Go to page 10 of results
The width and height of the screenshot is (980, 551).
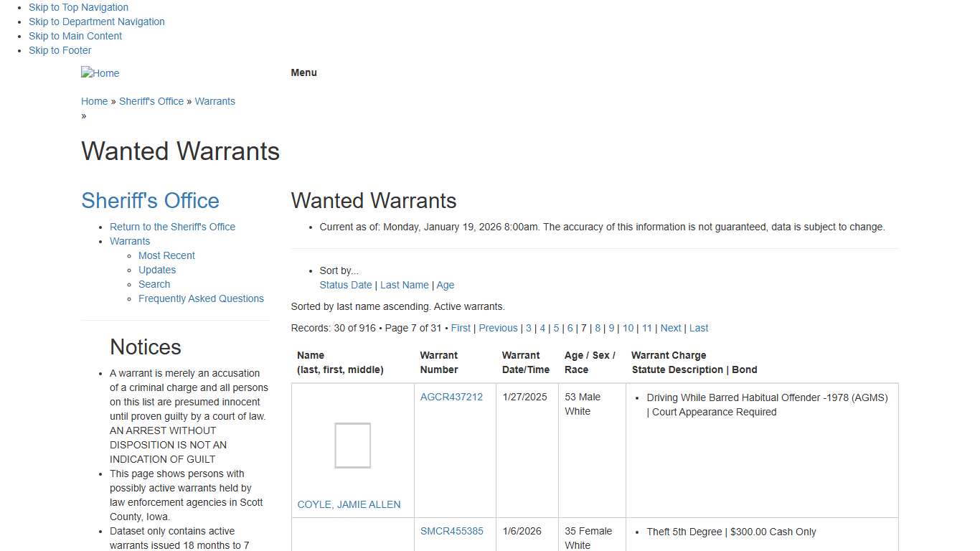[628, 328]
